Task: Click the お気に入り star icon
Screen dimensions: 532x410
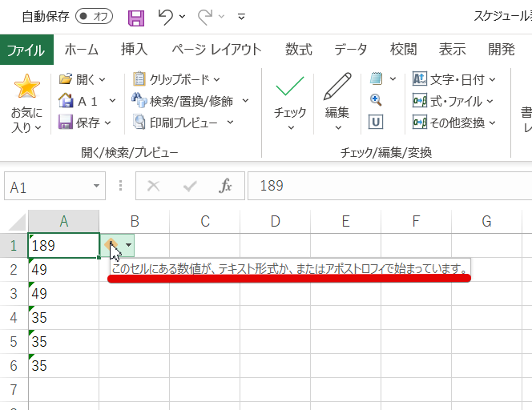Action: tap(26, 86)
